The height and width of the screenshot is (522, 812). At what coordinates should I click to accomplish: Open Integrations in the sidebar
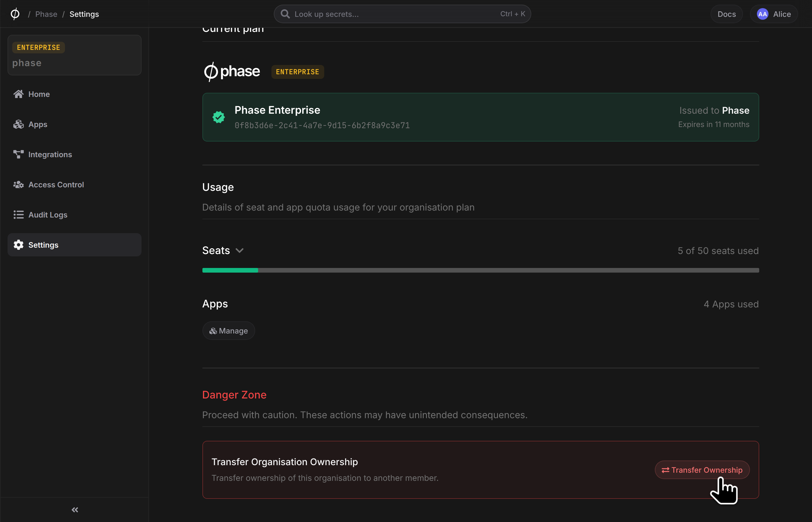pos(75,154)
